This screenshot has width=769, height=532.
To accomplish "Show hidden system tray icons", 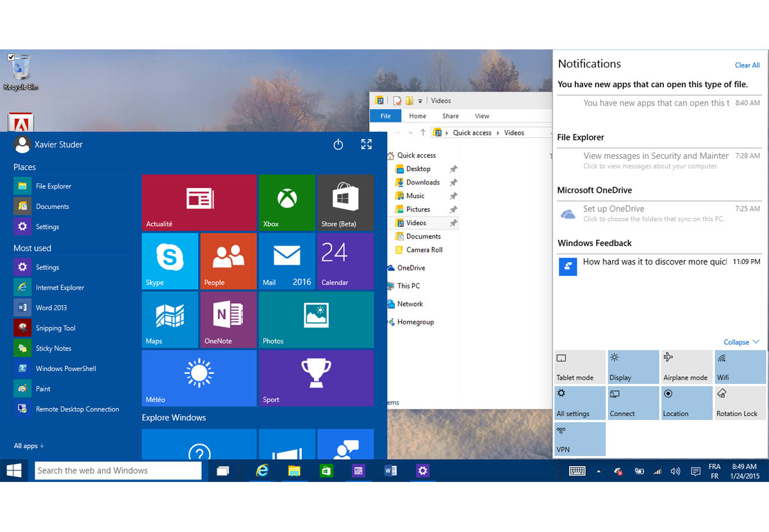I will [x=599, y=472].
